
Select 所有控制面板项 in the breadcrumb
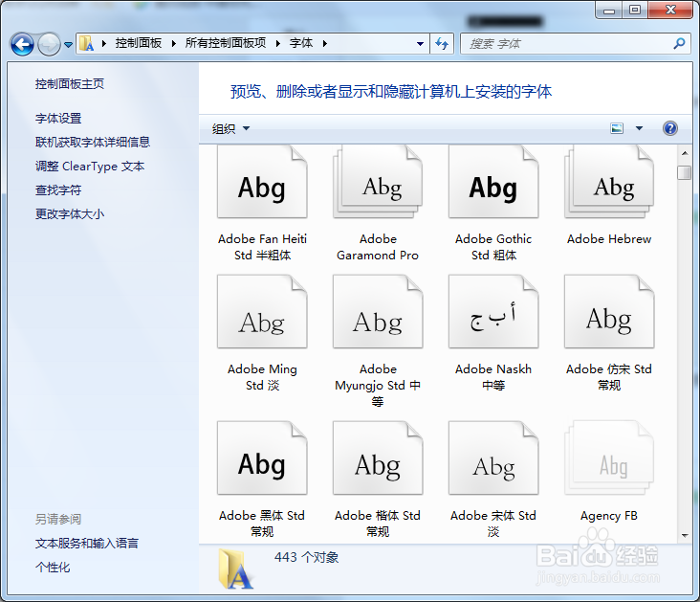226,43
